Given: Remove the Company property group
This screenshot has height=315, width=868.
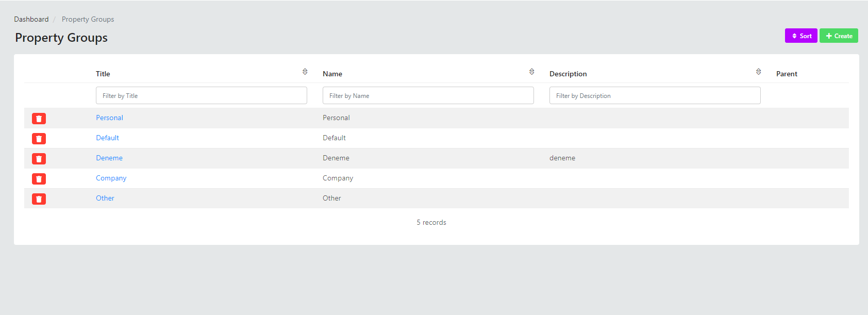Looking at the screenshot, I should click(39, 179).
